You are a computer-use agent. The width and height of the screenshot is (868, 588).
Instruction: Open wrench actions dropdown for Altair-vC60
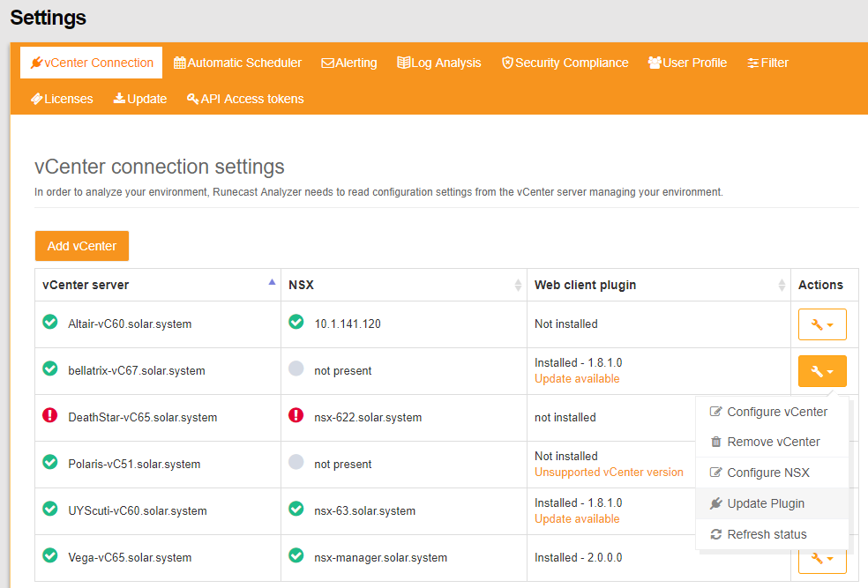[822, 324]
